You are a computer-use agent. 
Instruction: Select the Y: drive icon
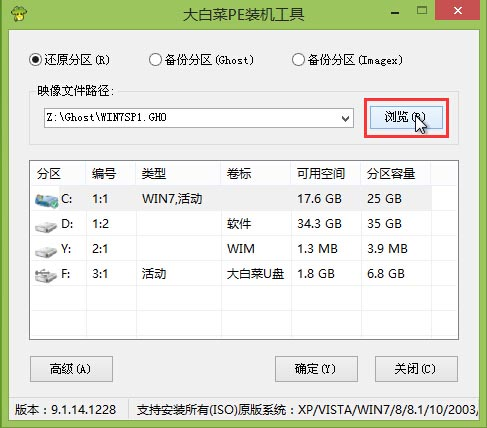(46, 251)
